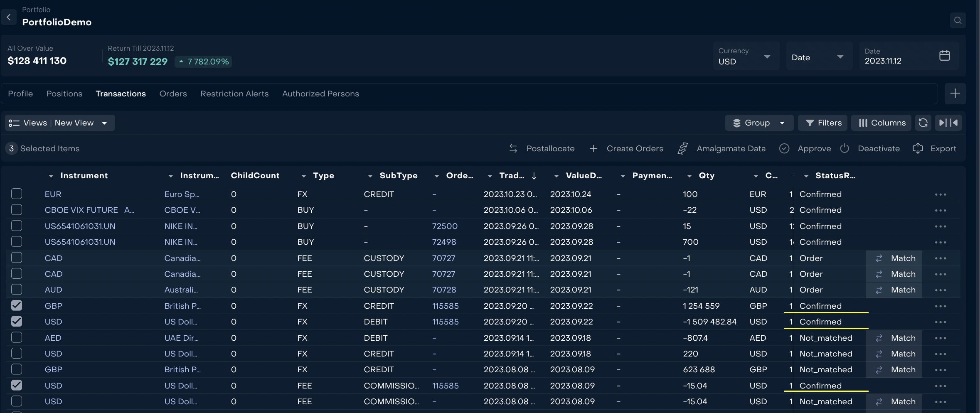Viewport: 980px width, 413px height.
Task: Check the AUD custody fee row
Action: click(x=17, y=289)
